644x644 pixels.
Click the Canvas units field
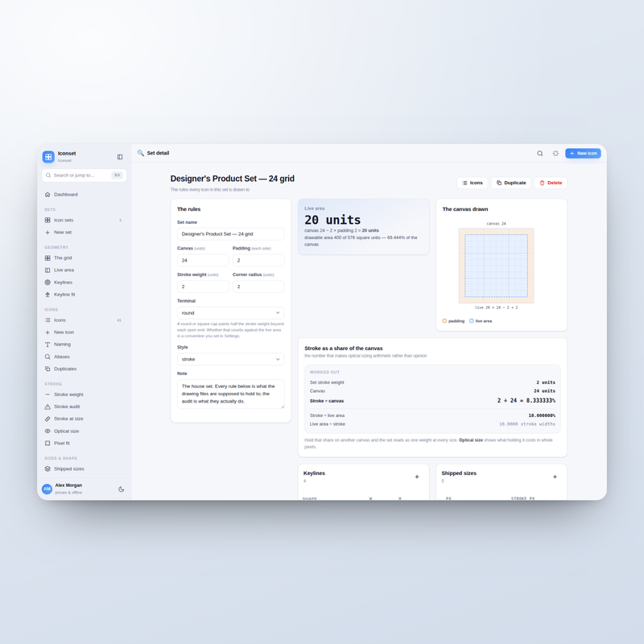tap(203, 260)
